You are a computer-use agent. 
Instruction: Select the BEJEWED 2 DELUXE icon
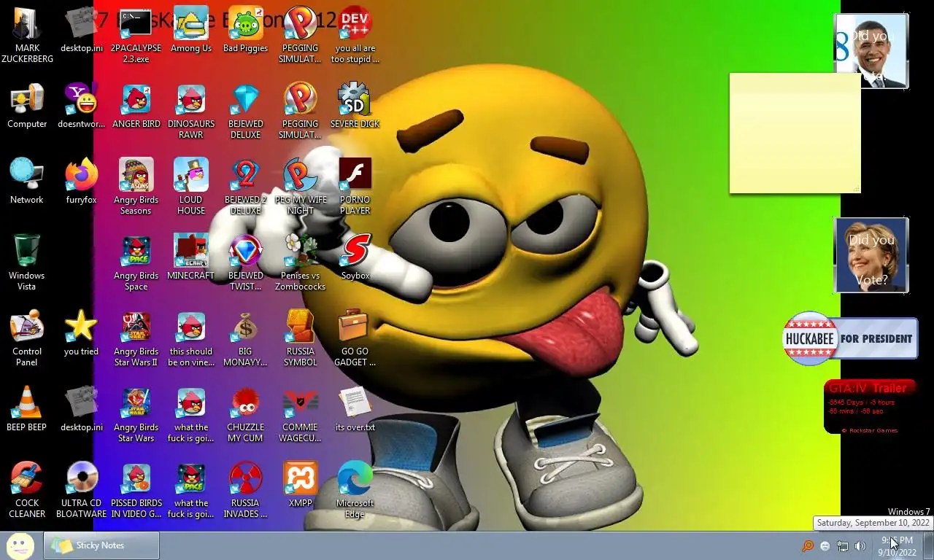[245, 187]
